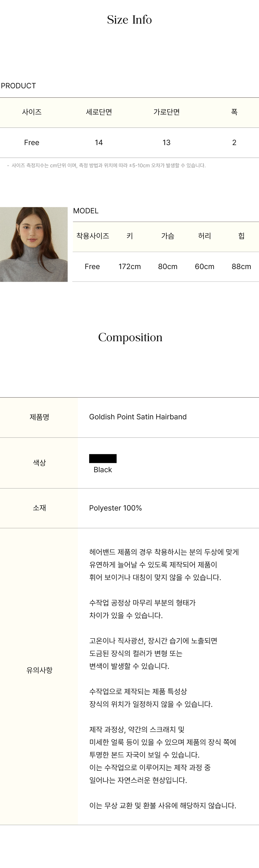Viewport: 259px width, 868px height.
Task: Click the Polyester 100% material text
Action: [115, 508]
